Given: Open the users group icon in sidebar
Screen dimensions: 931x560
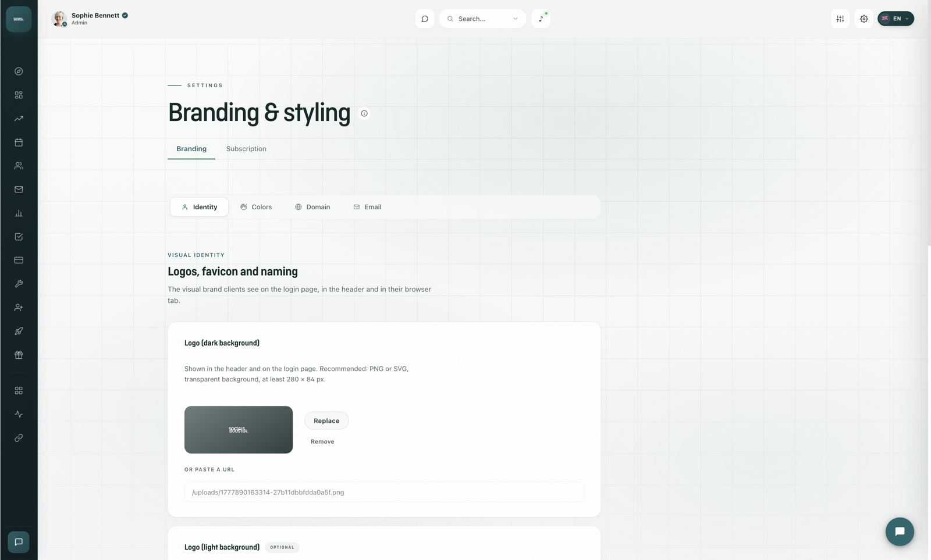Looking at the screenshot, I should pyautogui.click(x=19, y=166).
